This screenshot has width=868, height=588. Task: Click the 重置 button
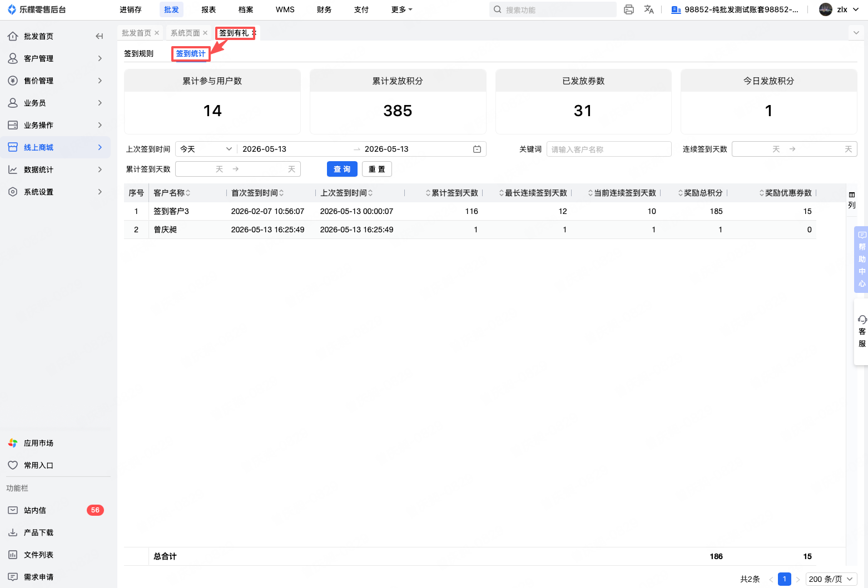click(x=377, y=169)
